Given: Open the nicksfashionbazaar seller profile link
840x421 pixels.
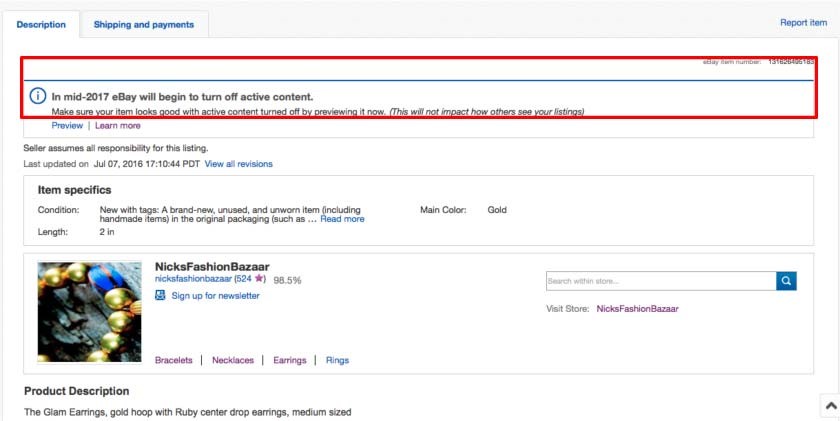Looking at the screenshot, I should click(x=193, y=279).
